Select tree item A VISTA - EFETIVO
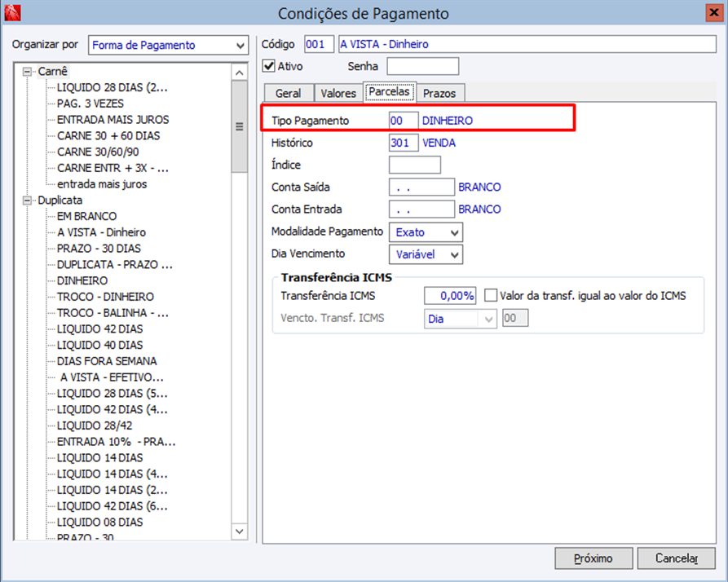The height and width of the screenshot is (582, 728). [x=112, y=377]
